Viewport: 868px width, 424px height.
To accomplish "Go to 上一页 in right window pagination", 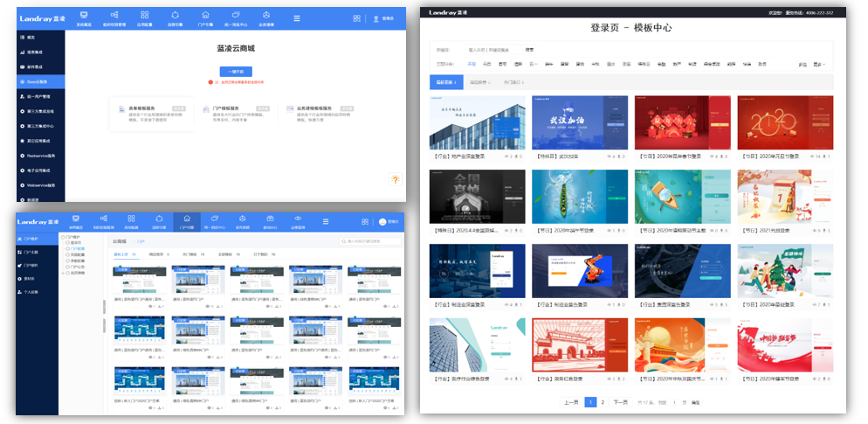I will (x=571, y=402).
